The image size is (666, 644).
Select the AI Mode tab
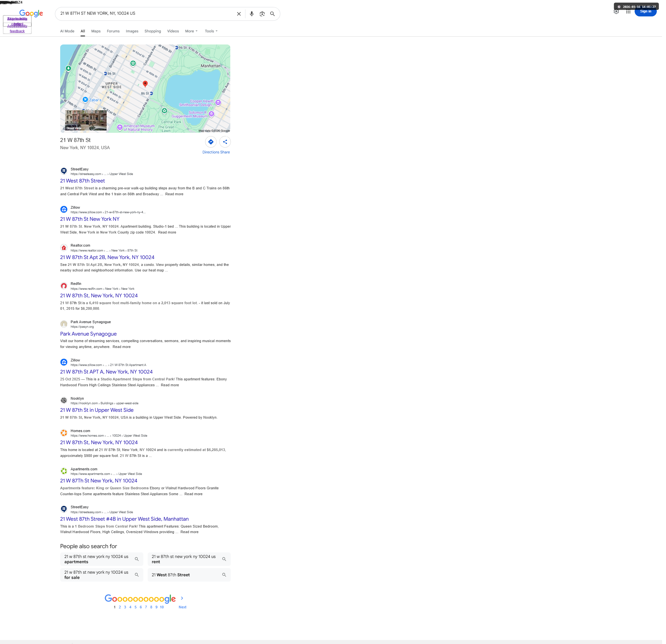(67, 31)
